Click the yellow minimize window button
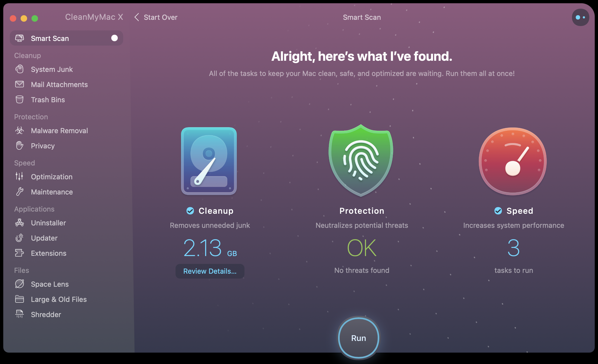The width and height of the screenshot is (598, 364). pyautogui.click(x=24, y=18)
